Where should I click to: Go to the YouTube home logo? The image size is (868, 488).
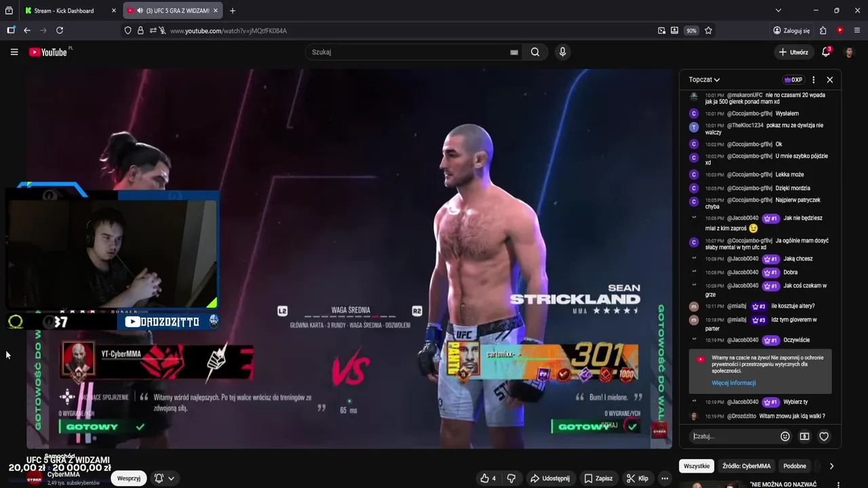pyautogui.click(x=48, y=52)
